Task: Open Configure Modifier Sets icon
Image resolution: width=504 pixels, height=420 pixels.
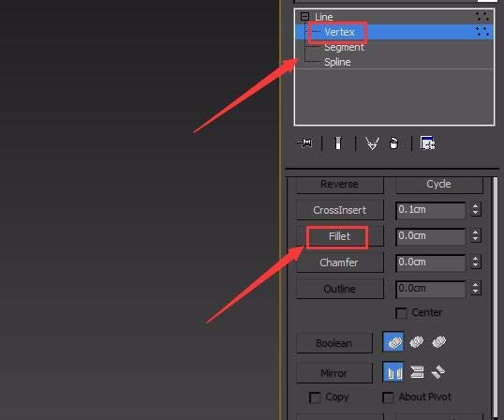Action: 427,142
